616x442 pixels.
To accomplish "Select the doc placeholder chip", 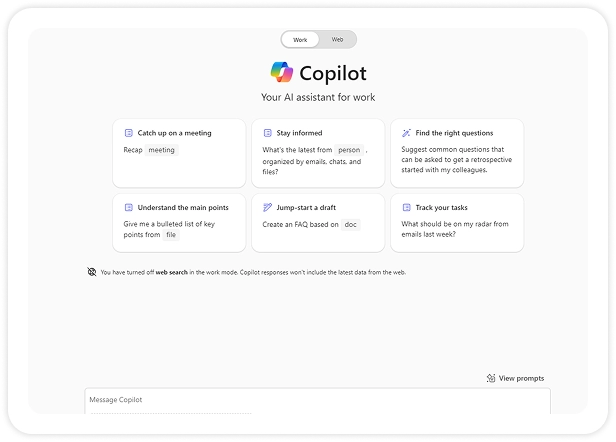I will tap(350, 225).
